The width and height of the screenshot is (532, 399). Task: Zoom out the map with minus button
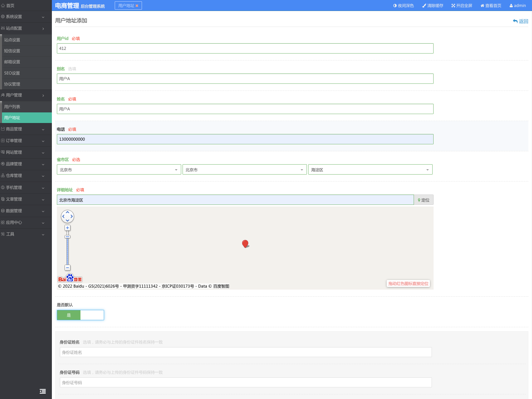point(67,268)
